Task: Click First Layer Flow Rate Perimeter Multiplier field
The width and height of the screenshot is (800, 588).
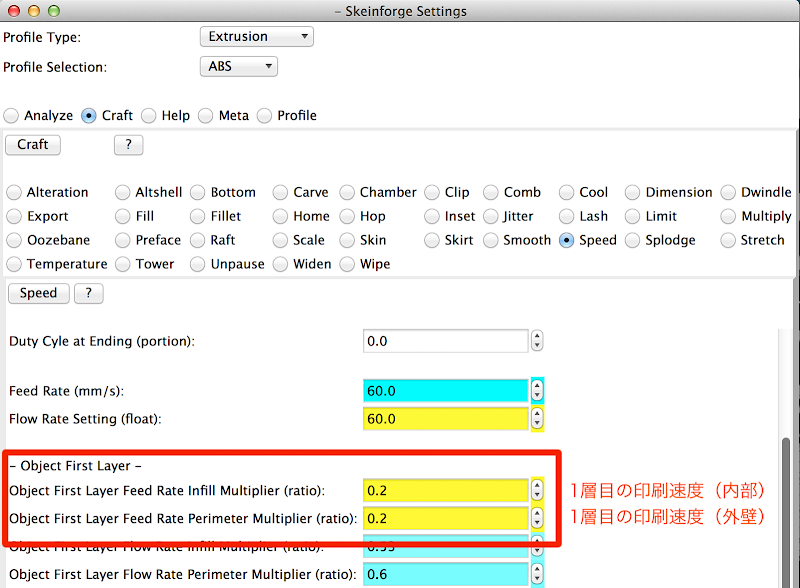Action: click(x=446, y=575)
